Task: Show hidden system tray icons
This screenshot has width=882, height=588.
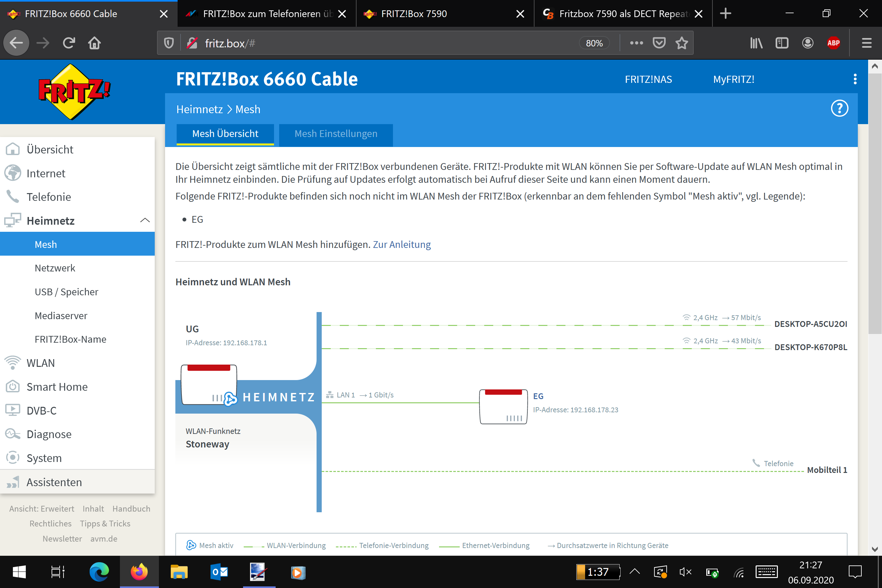Action: (x=634, y=572)
